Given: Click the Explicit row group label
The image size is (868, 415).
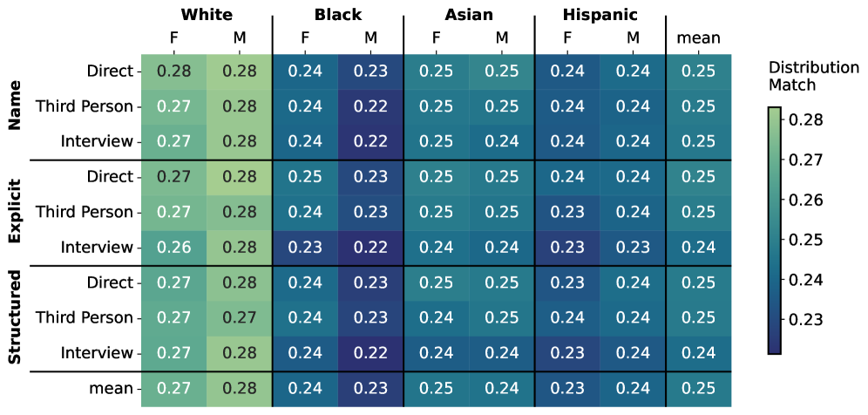Looking at the screenshot, I should [15, 212].
